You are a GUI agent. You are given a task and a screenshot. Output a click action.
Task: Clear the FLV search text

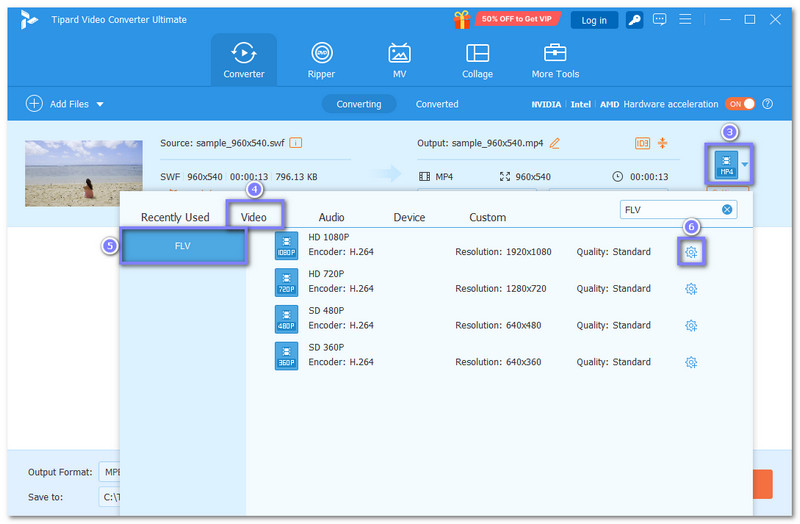click(x=727, y=210)
